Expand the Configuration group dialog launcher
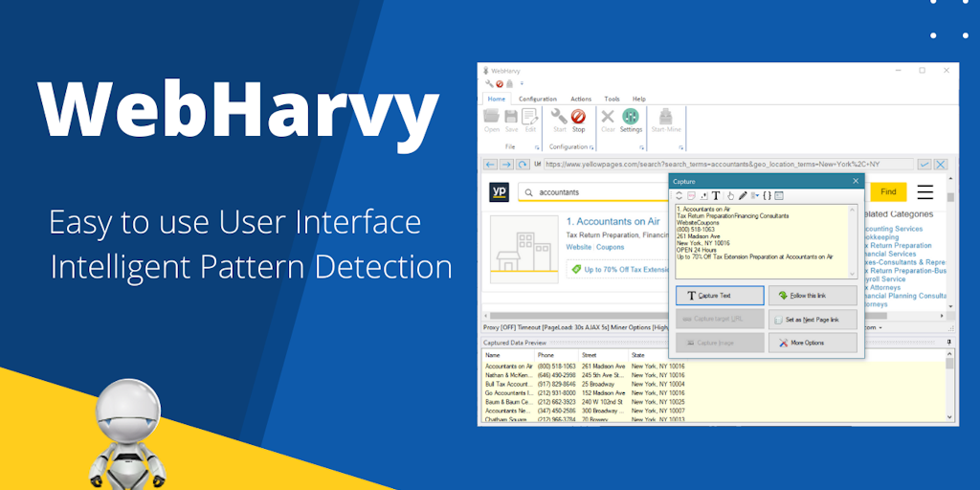The height and width of the screenshot is (490, 980). [x=591, y=147]
